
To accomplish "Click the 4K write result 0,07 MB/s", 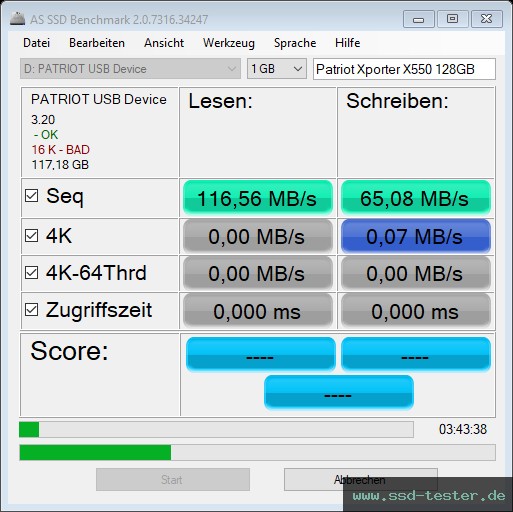I will [x=416, y=236].
